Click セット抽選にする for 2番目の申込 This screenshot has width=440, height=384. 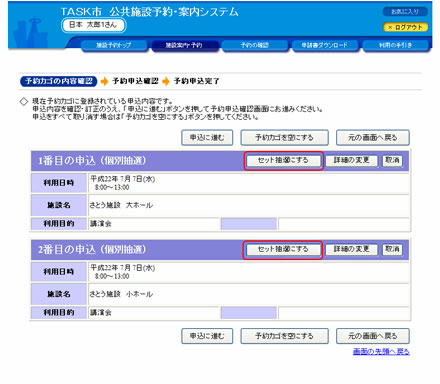click(283, 250)
